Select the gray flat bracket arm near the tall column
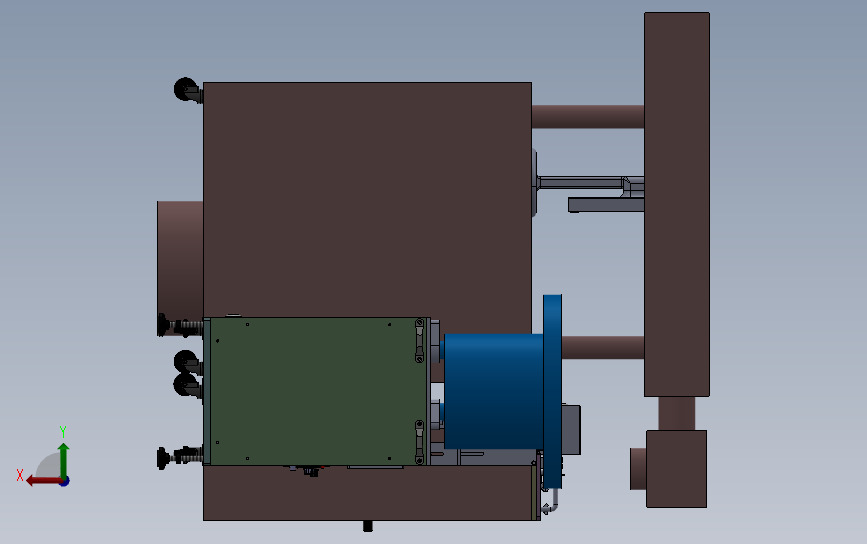Image resolution: width=867 pixels, height=544 pixels. (x=606, y=205)
